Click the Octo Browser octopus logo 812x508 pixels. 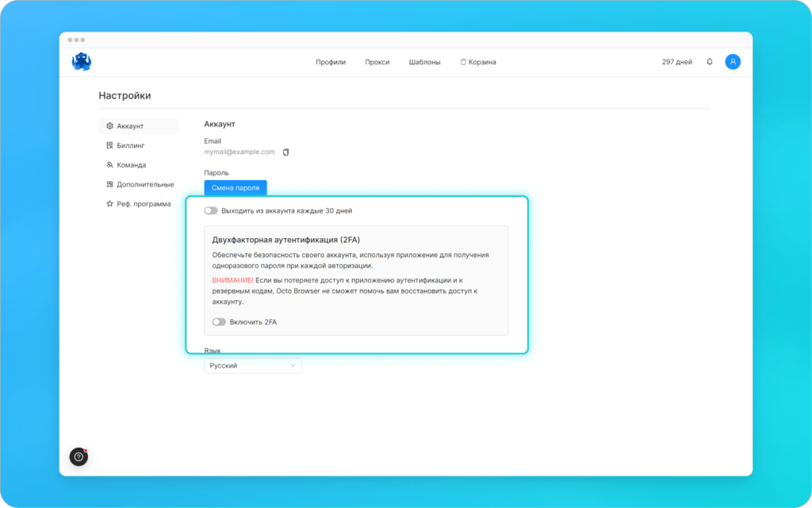[x=82, y=62]
